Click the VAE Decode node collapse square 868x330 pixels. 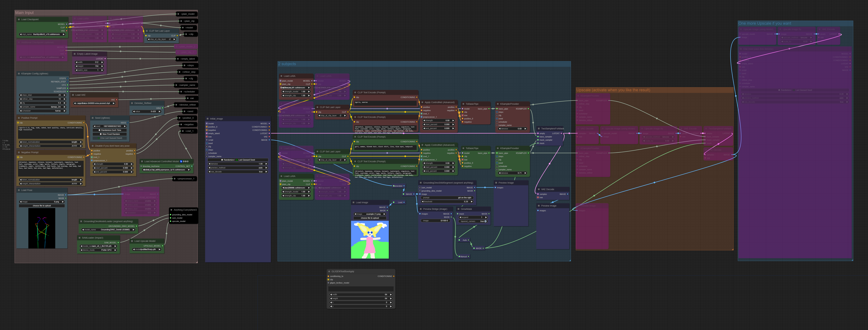[x=539, y=189]
